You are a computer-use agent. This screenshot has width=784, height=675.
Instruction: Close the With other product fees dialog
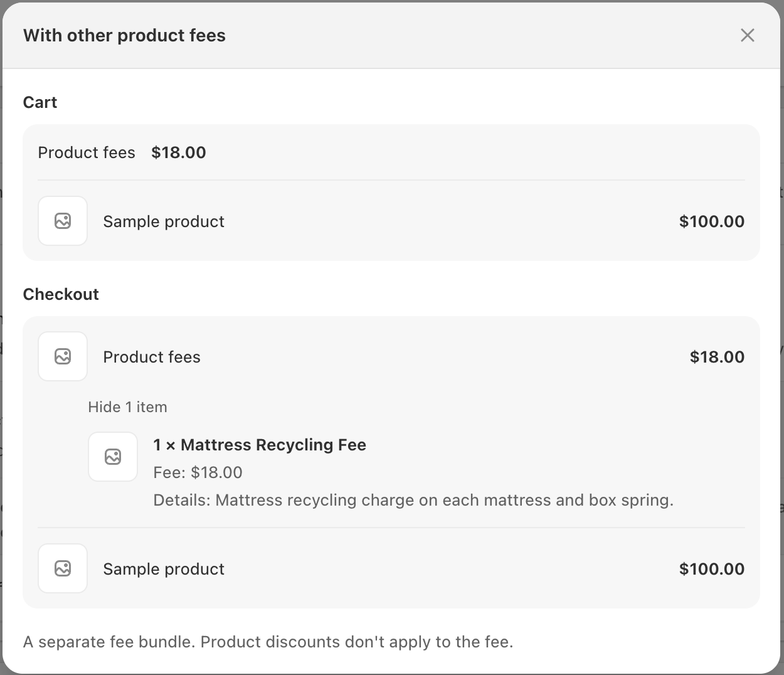coord(747,35)
